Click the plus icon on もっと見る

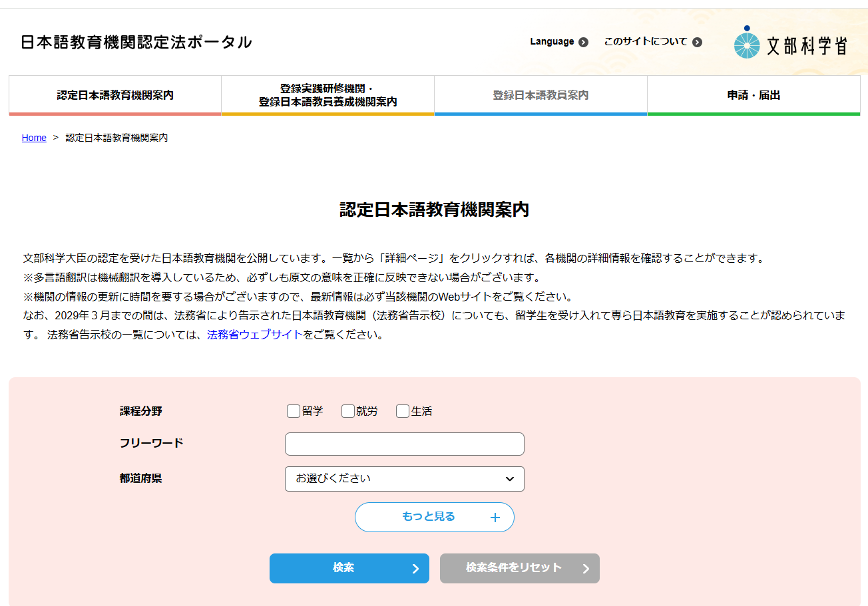(x=495, y=518)
